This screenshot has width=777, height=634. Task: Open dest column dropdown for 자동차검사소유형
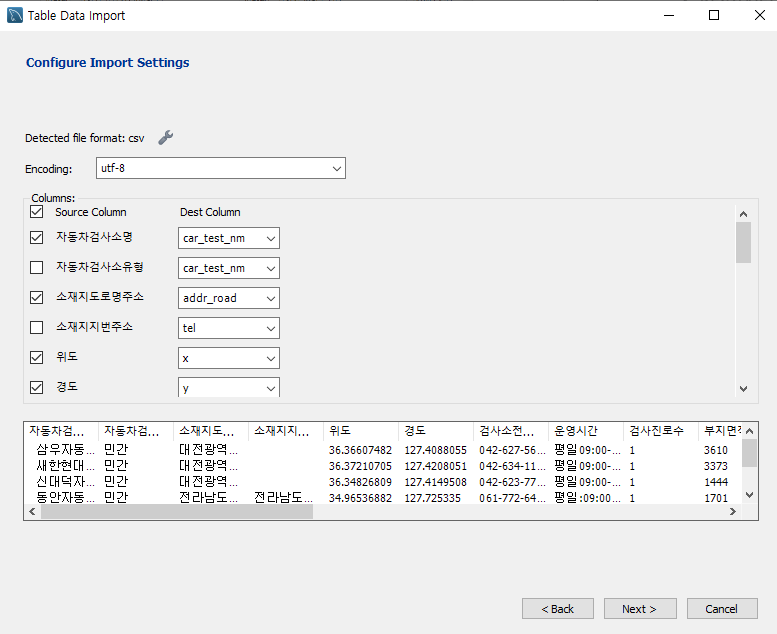point(228,268)
